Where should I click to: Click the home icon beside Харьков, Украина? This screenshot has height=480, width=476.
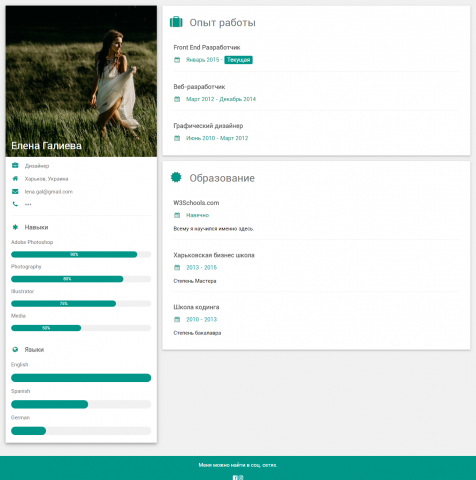(15, 178)
